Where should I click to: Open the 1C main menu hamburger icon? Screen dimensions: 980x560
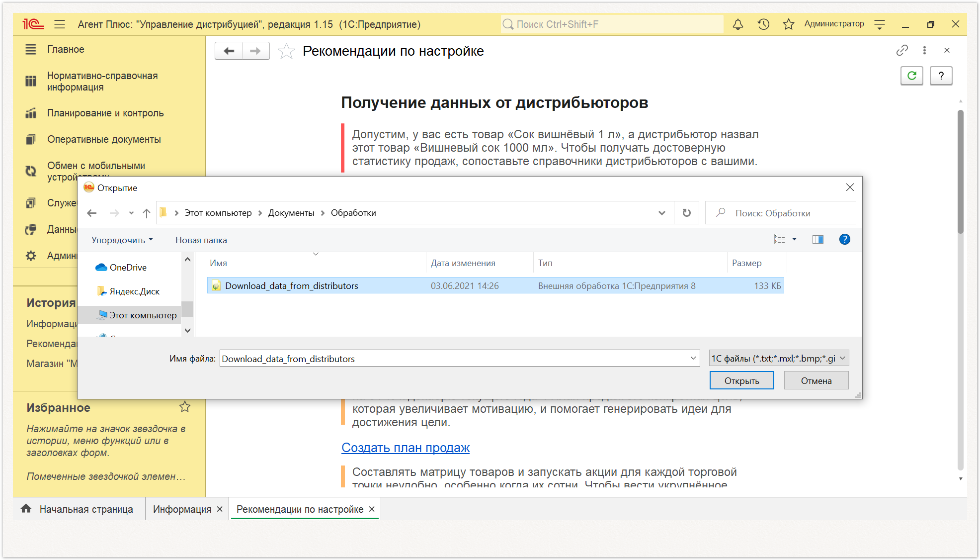coord(60,24)
